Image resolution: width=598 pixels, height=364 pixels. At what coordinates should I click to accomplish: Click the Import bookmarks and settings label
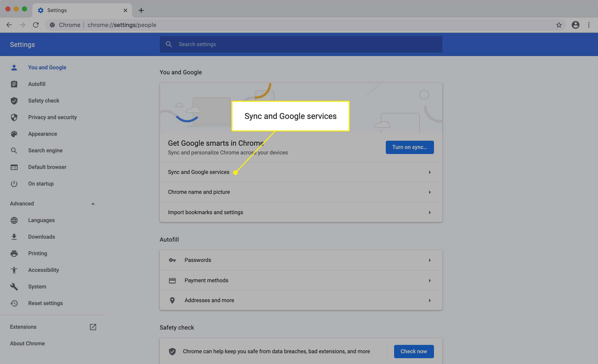pos(205,213)
